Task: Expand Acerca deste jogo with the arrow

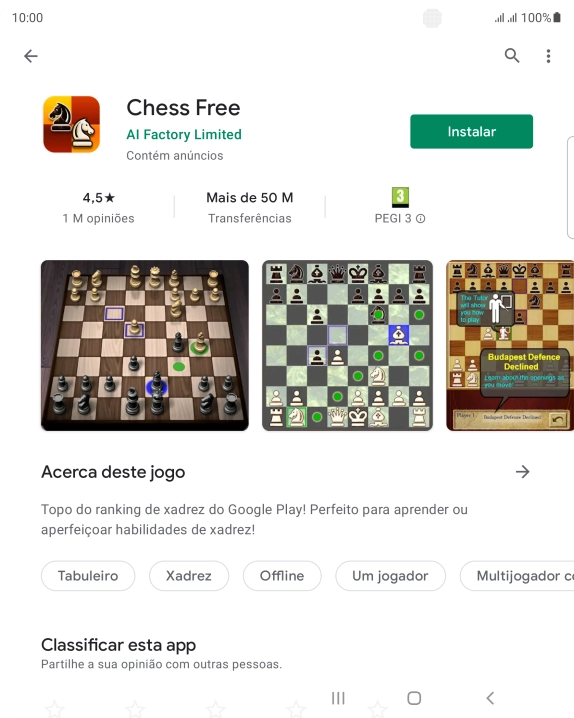Action: coord(522,472)
